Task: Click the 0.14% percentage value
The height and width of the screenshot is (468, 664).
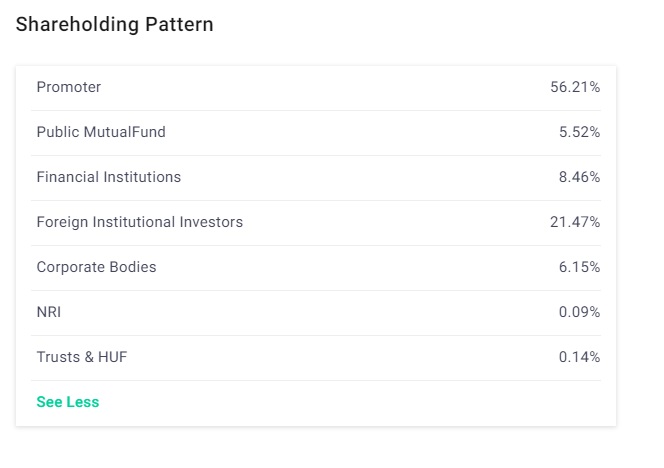Action: pos(579,357)
